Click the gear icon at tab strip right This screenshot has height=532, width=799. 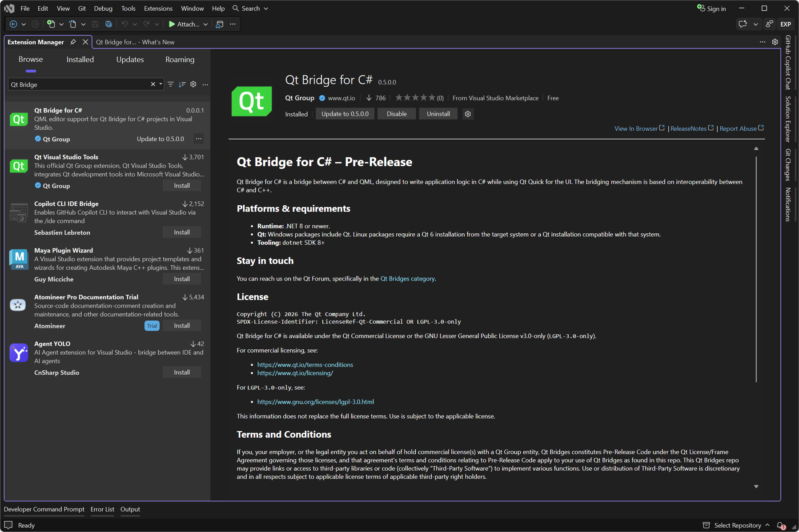(x=775, y=42)
